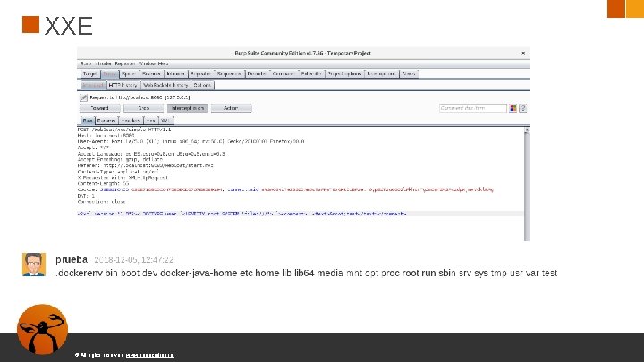Click the comment timestamp 2018-12-05

[x=133, y=260]
